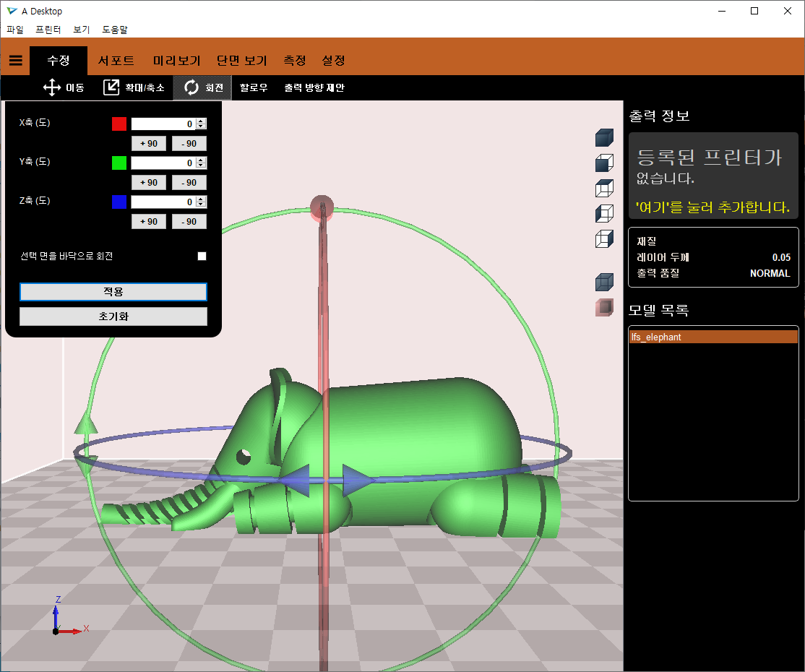Decrease the Z axis degree spinner
The width and height of the screenshot is (805, 672).
201,204
